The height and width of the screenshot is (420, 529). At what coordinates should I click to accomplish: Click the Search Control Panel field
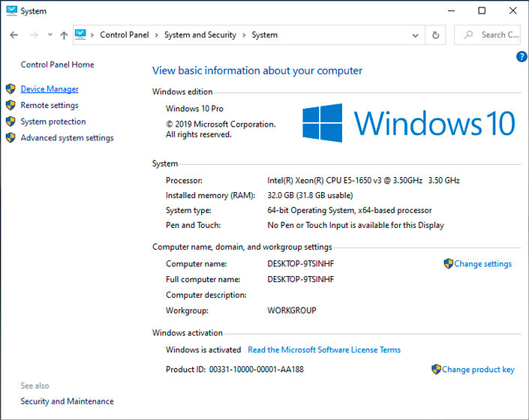click(487, 34)
